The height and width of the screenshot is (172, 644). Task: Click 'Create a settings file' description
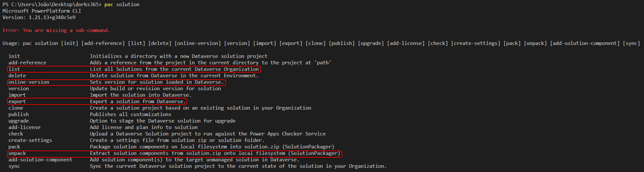pos(177,140)
